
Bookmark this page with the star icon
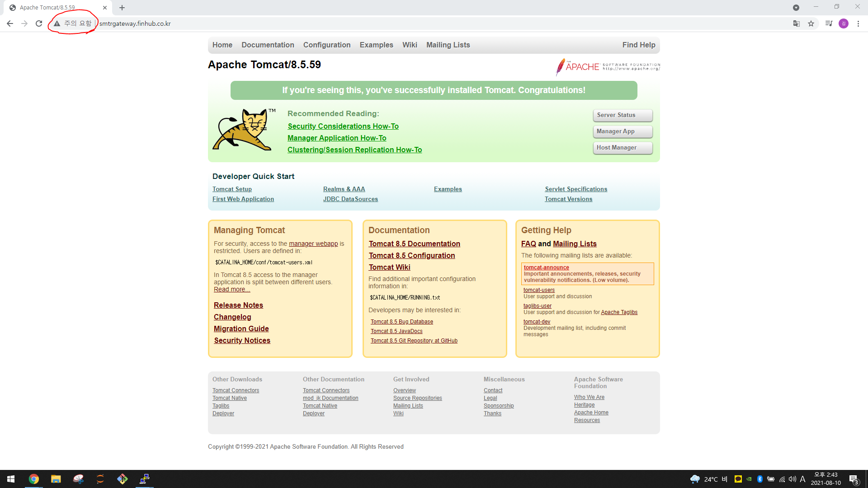click(x=811, y=23)
